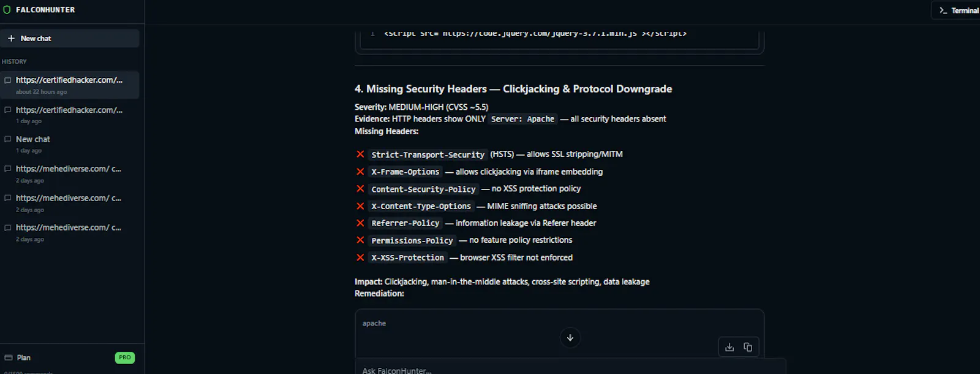Click the FalconHunter shield logo icon
This screenshot has width=980, height=374.
[7, 10]
